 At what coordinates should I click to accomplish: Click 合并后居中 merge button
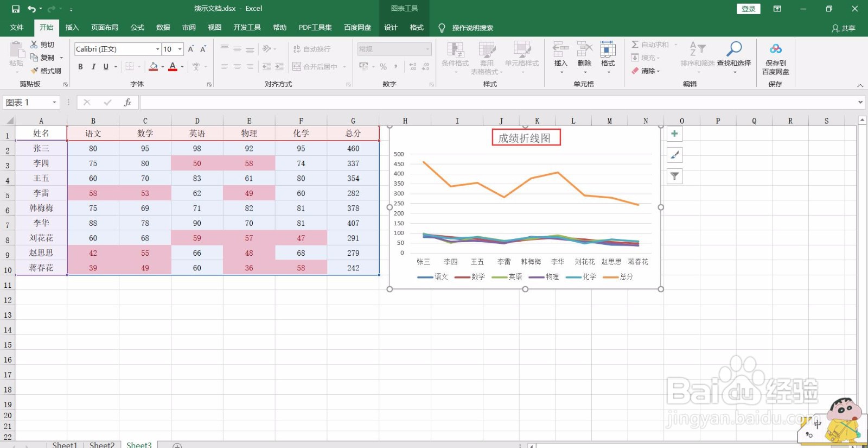click(x=315, y=67)
